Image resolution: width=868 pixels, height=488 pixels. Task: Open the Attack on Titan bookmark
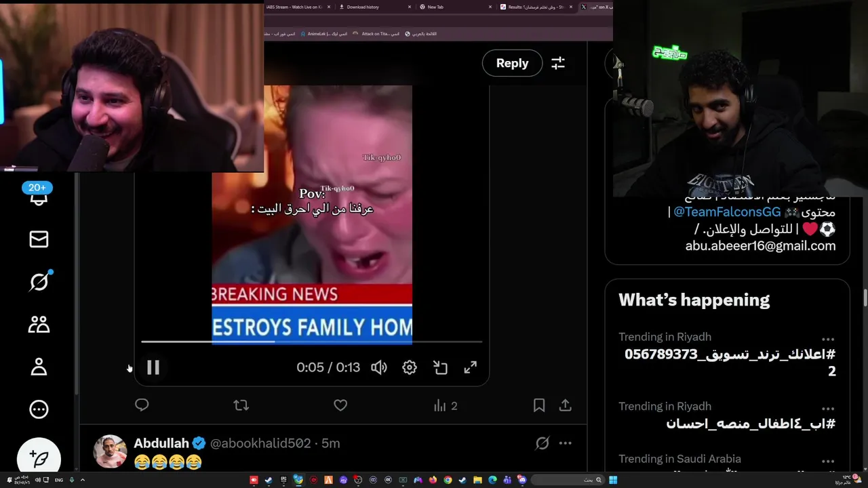pos(376,33)
